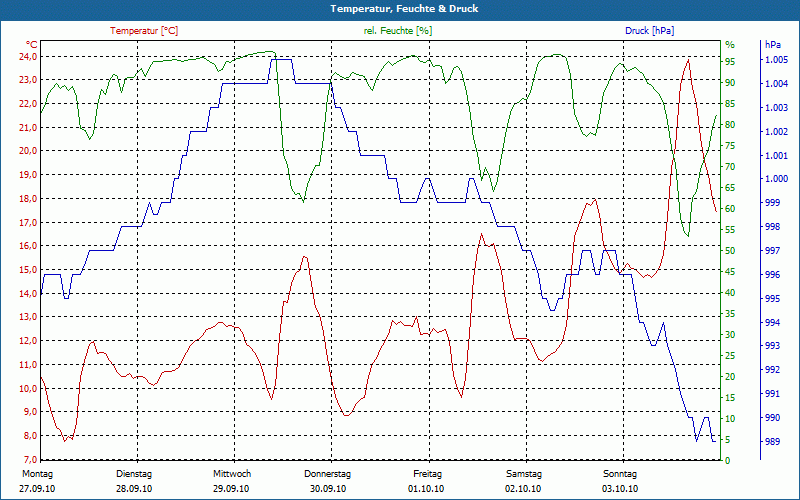Screen dimensions: 800x500
Task: Click the 'Sonntag' day label
Action: click(x=620, y=474)
